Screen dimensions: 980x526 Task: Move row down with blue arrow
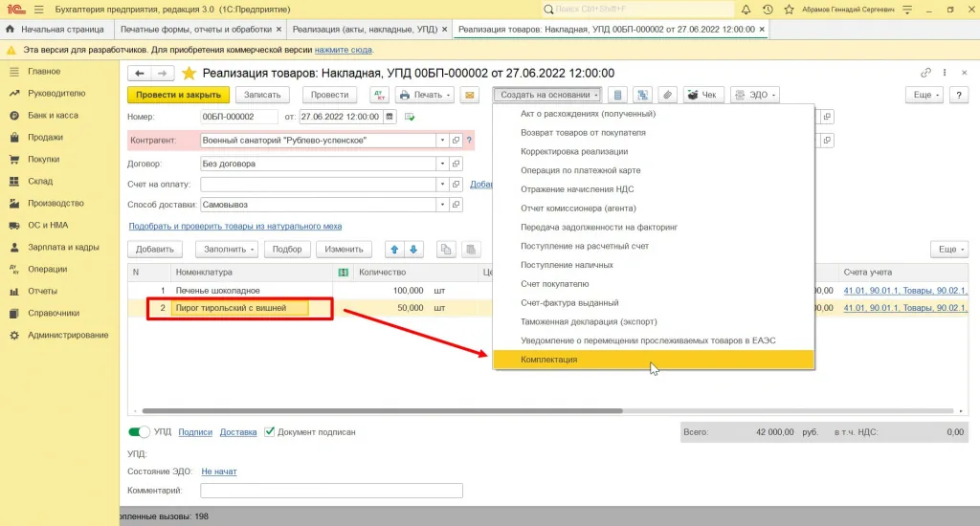point(413,250)
